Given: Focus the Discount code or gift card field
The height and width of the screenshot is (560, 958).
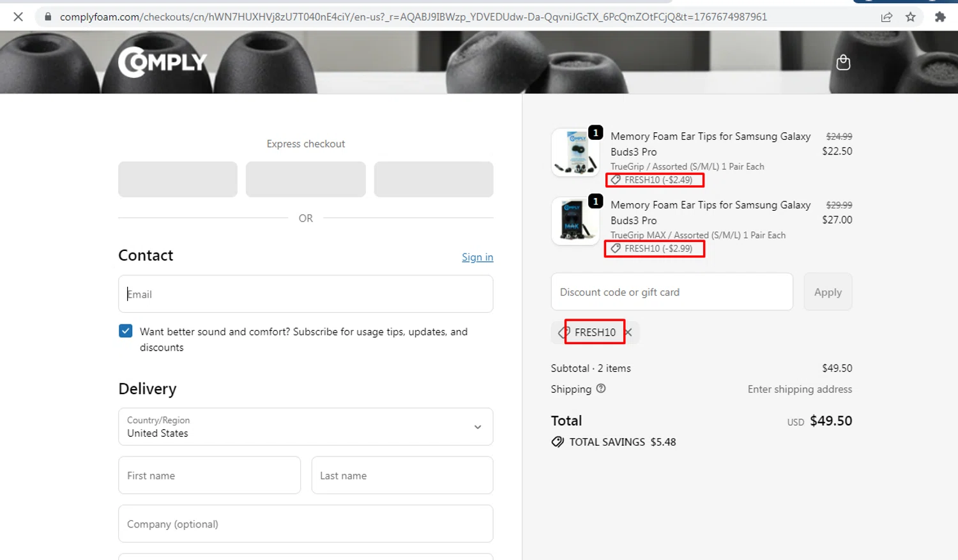Looking at the screenshot, I should 672,292.
